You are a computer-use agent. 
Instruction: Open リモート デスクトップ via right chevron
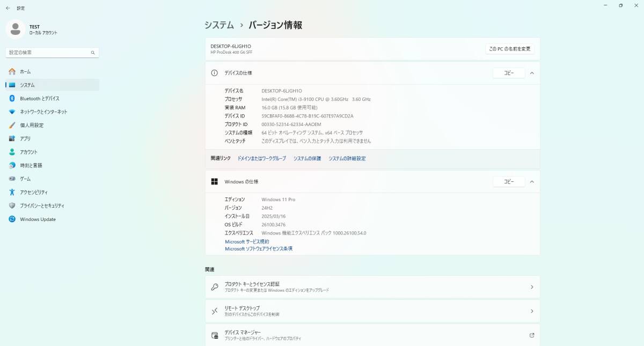[x=532, y=311]
